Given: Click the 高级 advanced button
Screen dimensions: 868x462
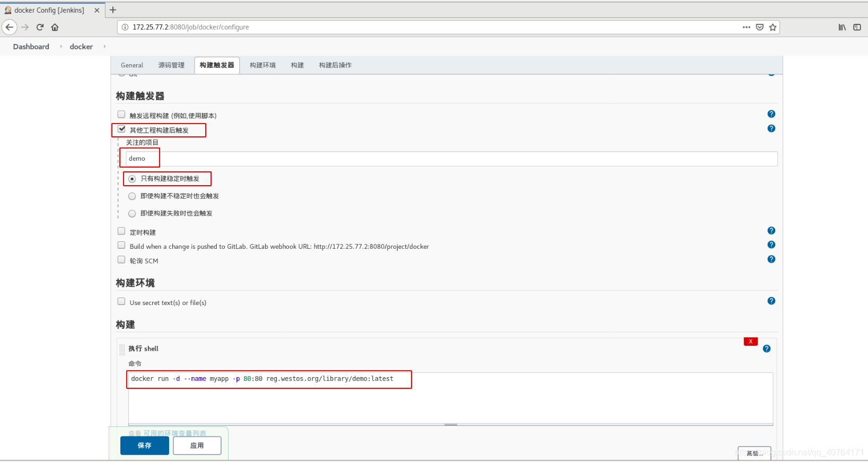Looking at the screenshot, I should [754, 453].
